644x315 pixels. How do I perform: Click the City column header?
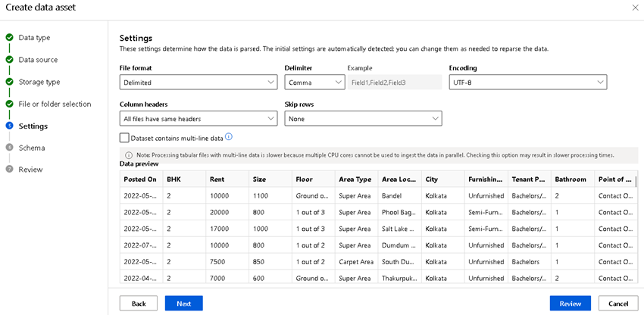point(443,179)
